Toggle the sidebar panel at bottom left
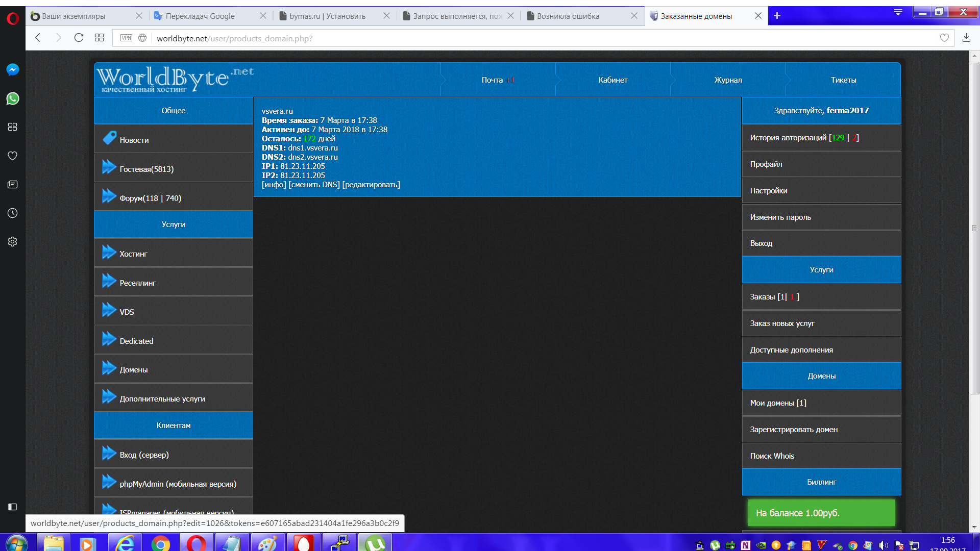This screenshot has height=551, width=980. point(13,507)
